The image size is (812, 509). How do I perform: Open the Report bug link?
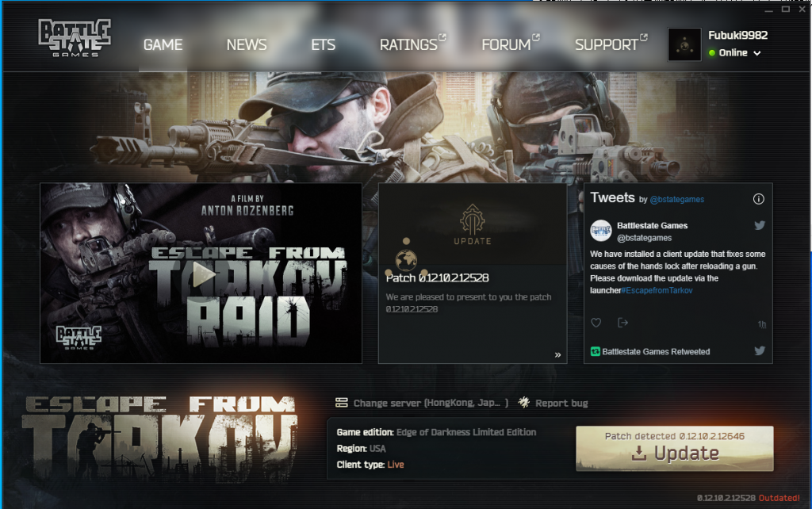pyautogui.click(x=561, y=403)
